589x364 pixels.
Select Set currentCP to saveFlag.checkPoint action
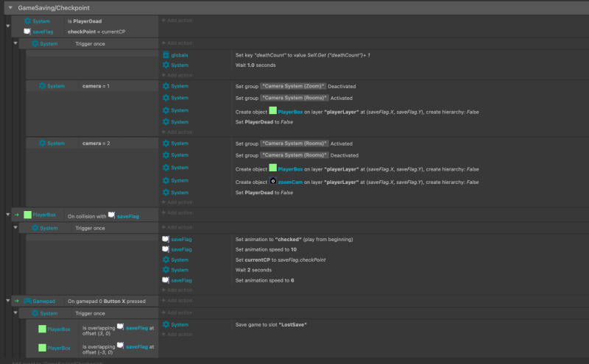click(281, 260)
